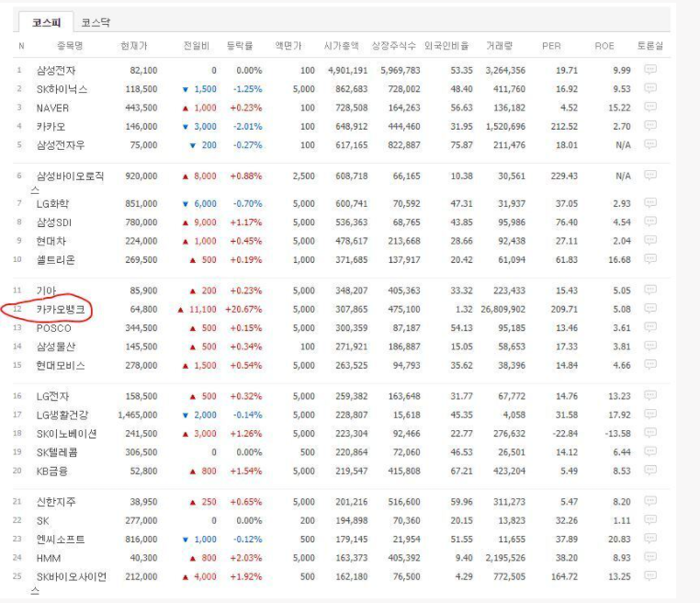Click the 등락률 column header
This screenshot has width=700, height=603.
point(240,46)
